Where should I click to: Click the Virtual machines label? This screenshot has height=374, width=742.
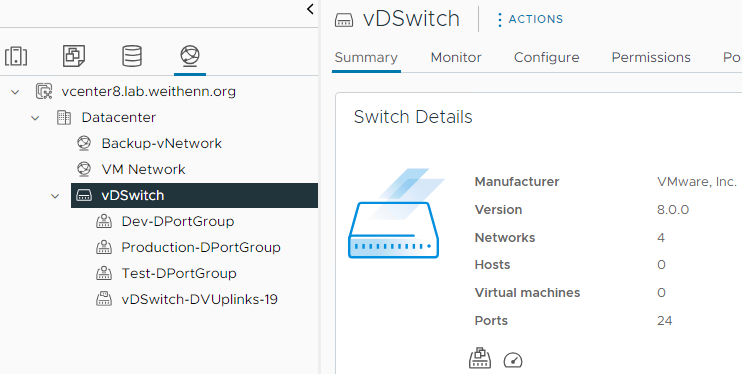[527, 293]
